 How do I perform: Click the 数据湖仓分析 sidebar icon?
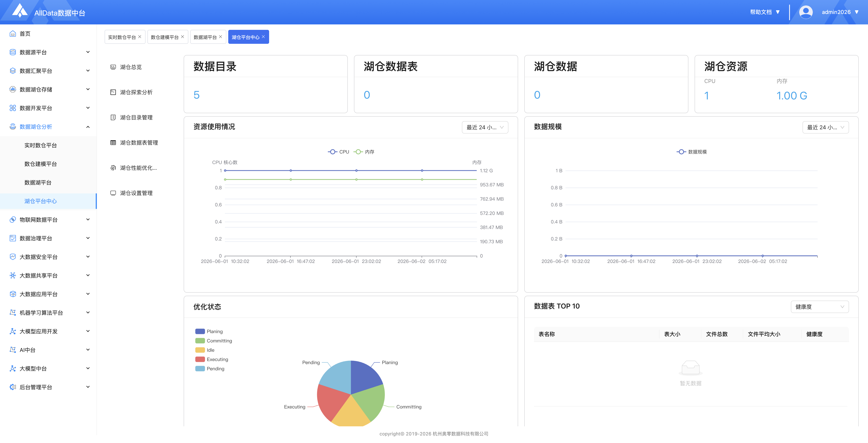[x=13, y=127]
